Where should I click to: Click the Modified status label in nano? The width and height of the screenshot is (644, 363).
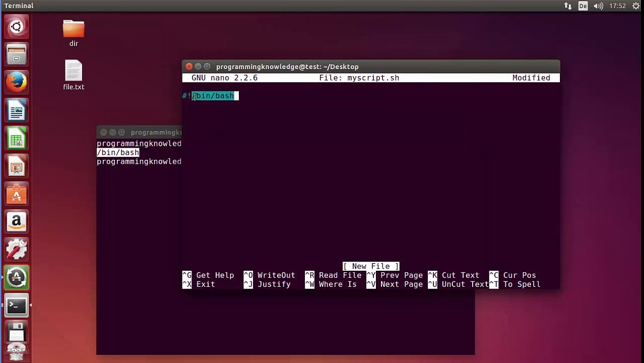click(531, 78)
